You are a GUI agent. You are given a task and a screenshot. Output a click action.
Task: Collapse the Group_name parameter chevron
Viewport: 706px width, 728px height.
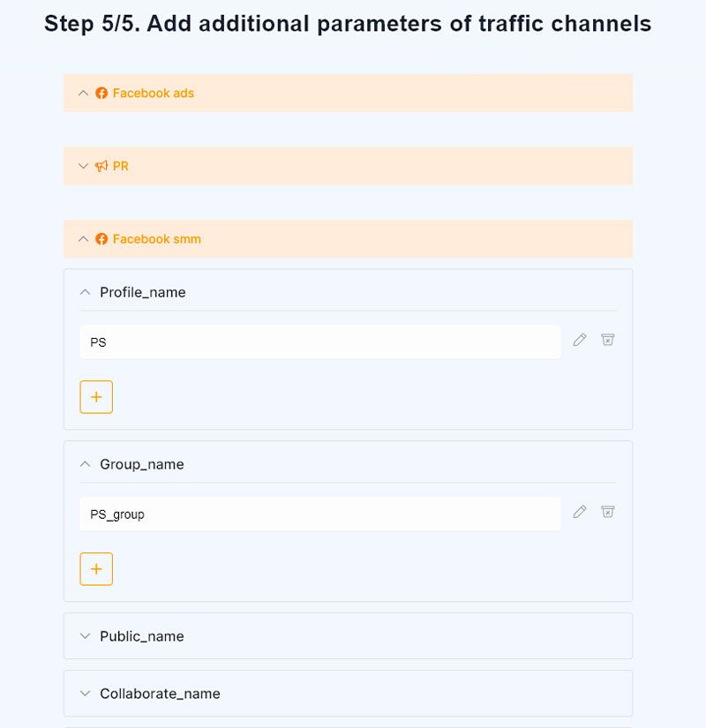[85, 464]
